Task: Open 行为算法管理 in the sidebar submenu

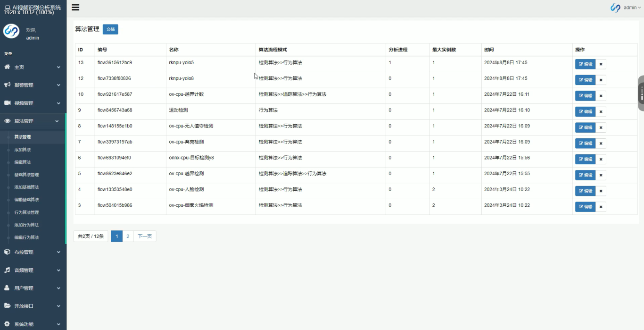Action: [x=26, y=212]
